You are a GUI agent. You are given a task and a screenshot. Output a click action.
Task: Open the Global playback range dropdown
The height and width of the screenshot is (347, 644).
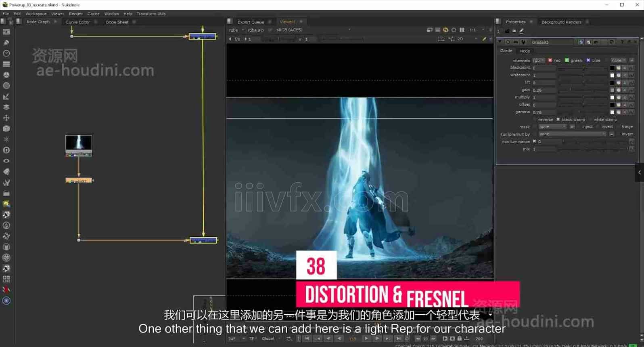click(x=271, y=339)
